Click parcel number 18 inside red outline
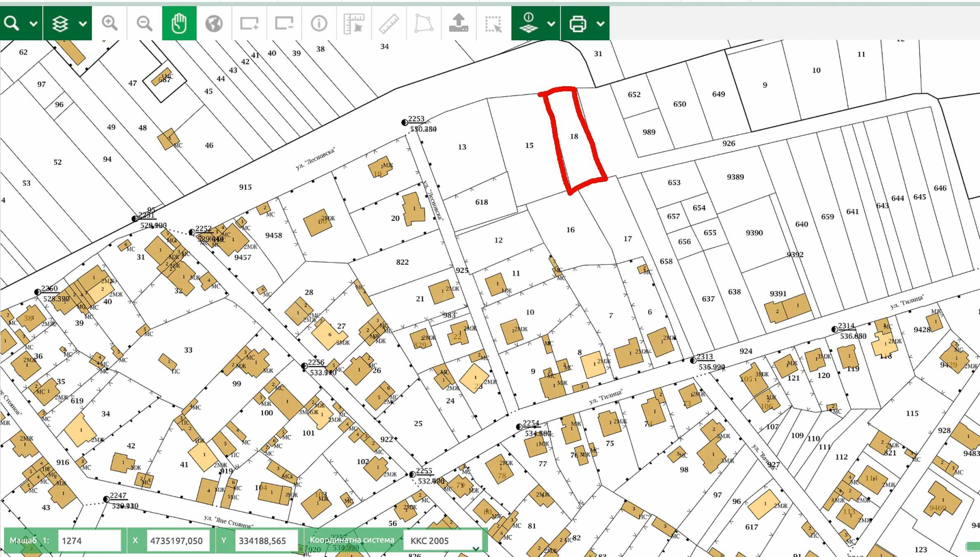The image size is (980, 557). pyautogui.click(x=574, y=136)
